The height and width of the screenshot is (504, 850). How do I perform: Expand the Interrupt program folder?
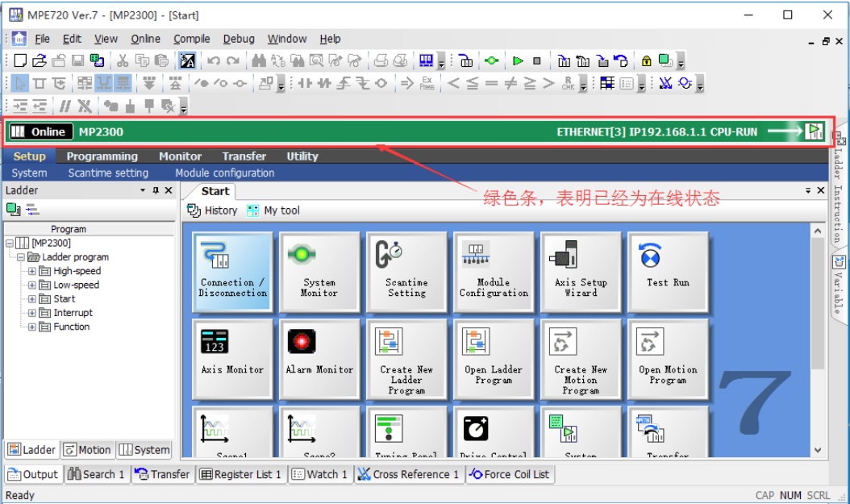click(32, 313)
